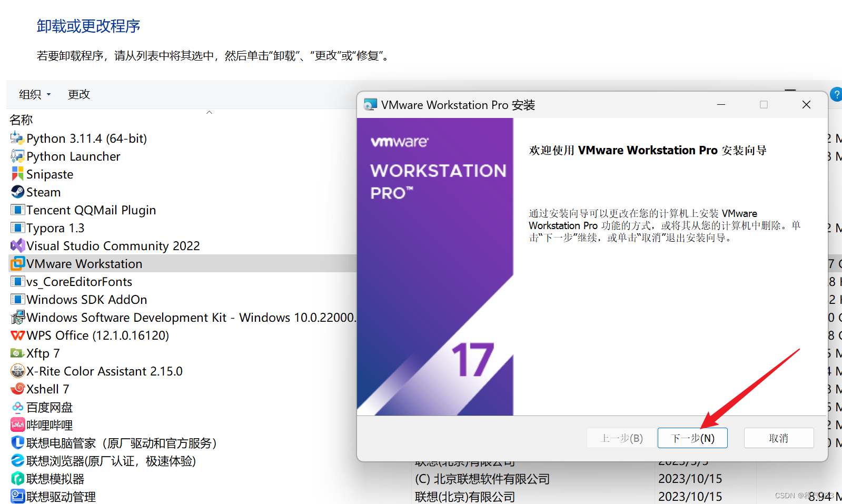Select the Xshell 7 entry
842x504 pixels.
(x=47, y=389)
